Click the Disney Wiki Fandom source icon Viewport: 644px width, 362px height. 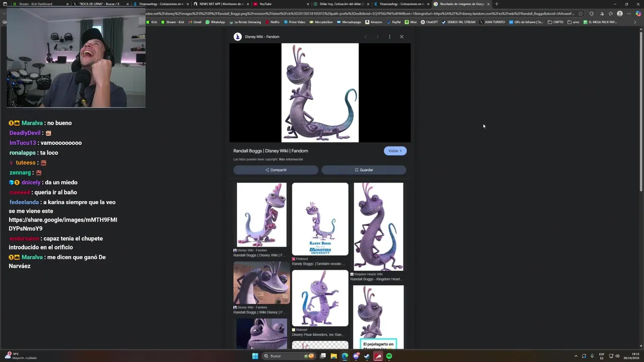tap(237, 37)
